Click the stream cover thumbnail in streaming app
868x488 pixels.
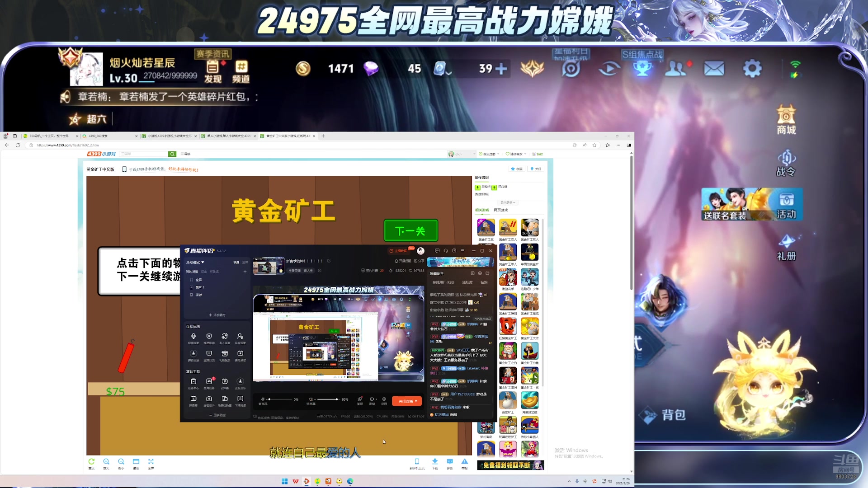pyautogui.click(x=268, y=266)
